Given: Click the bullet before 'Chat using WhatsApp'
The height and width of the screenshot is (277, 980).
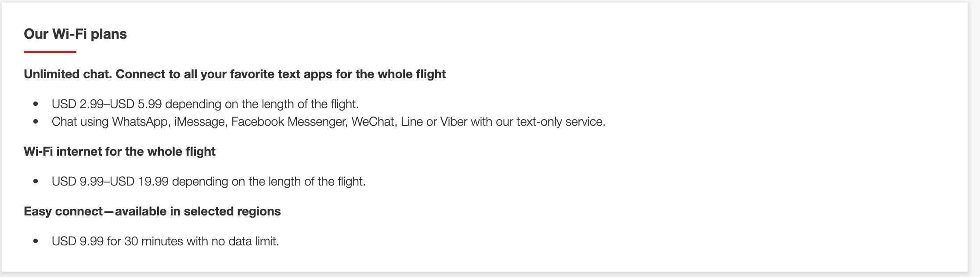Looking at the screenshot, I should 36,122.
